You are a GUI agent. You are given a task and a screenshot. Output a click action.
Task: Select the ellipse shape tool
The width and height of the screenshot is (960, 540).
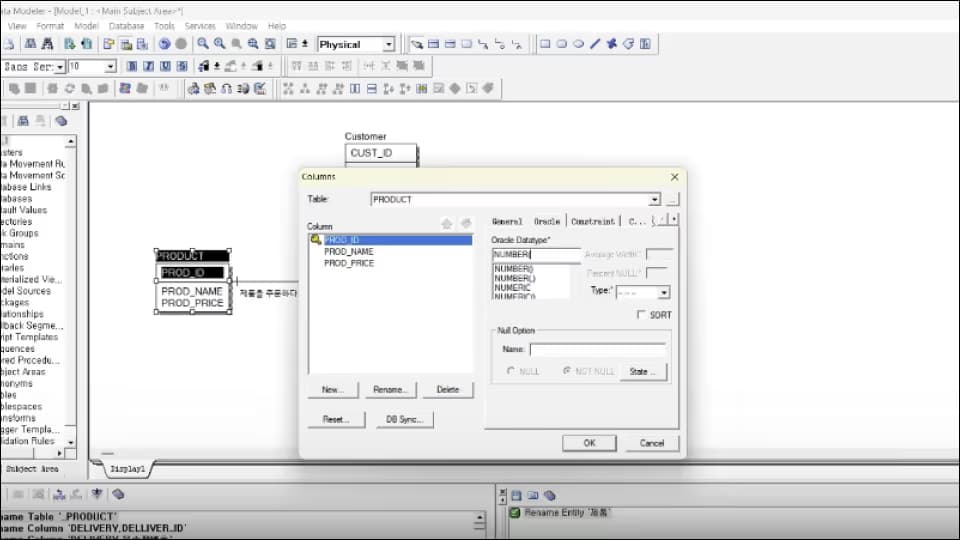tap(578, 43)
